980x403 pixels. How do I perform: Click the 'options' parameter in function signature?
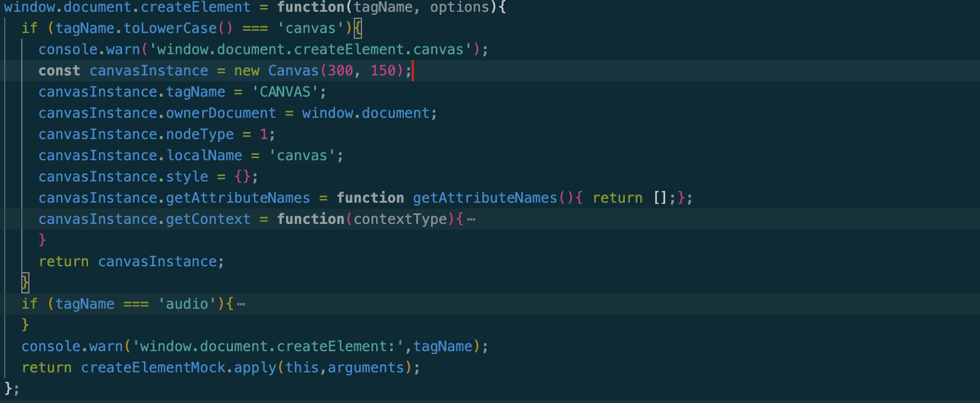pyautogui.click(x=459, y=7)
